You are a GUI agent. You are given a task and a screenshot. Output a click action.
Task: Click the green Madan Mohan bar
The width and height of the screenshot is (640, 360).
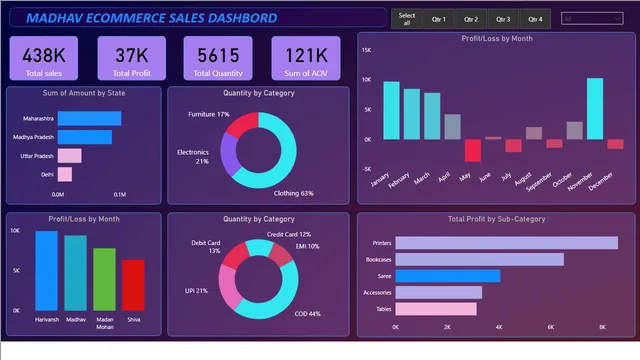click(x=104, y=280)
